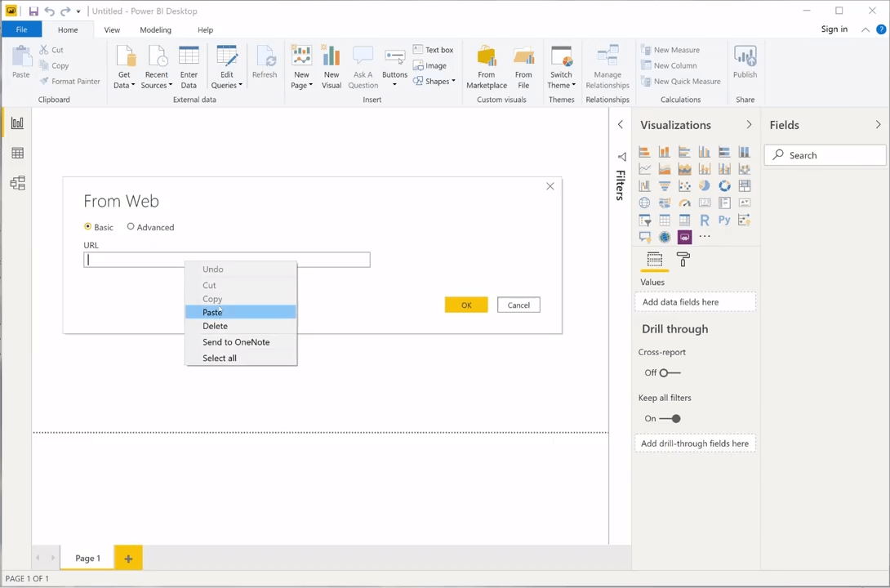Switch to the Modeling ribbon tab

click(x=155, y=30)
